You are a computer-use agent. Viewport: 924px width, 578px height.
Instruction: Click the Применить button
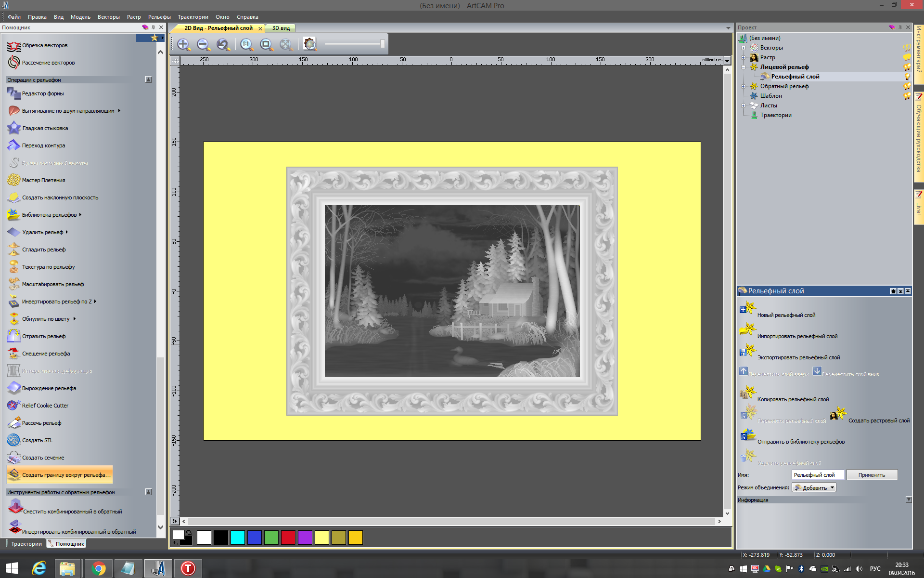[872, 475]
